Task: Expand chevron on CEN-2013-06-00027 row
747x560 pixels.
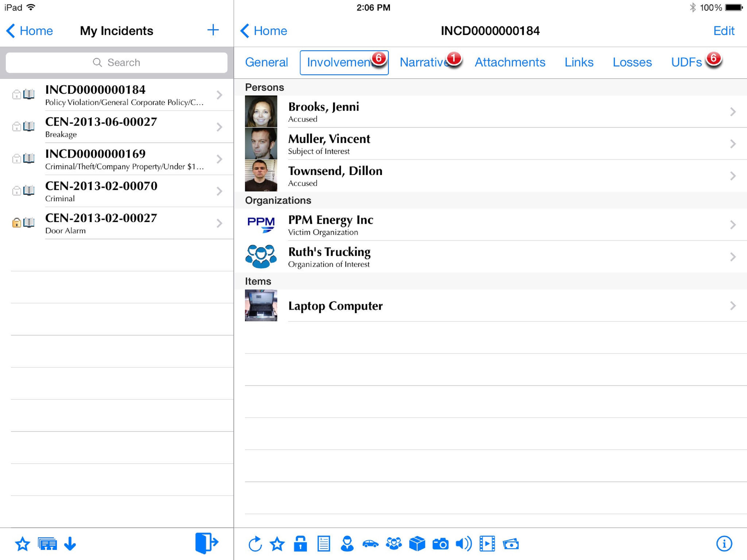Action: (220, 127)
